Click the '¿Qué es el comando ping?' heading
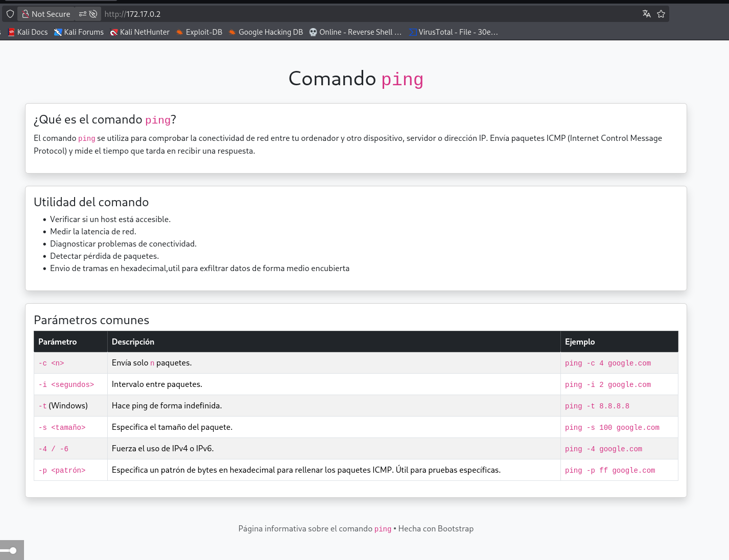This screenshot has height=560, width=729. 105,119
